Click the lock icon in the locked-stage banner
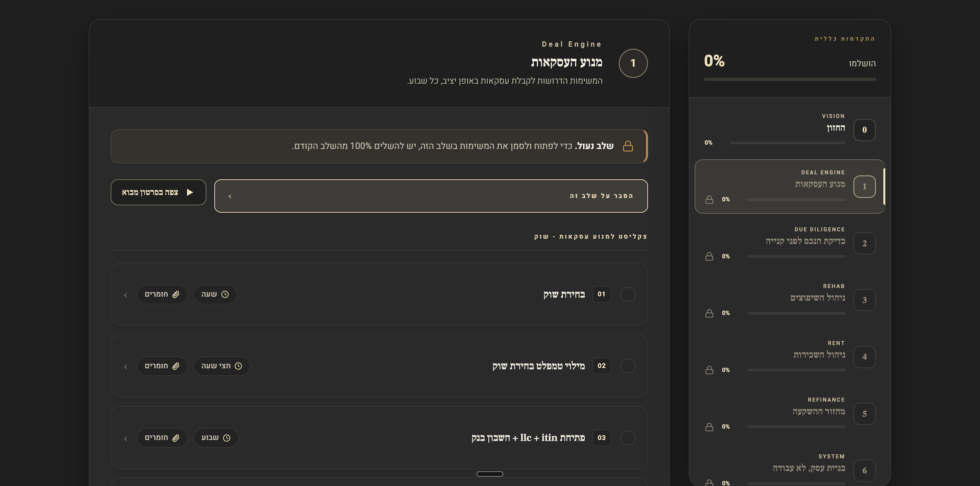The width and height of the screenshot is (980, 486). point(628,146)
